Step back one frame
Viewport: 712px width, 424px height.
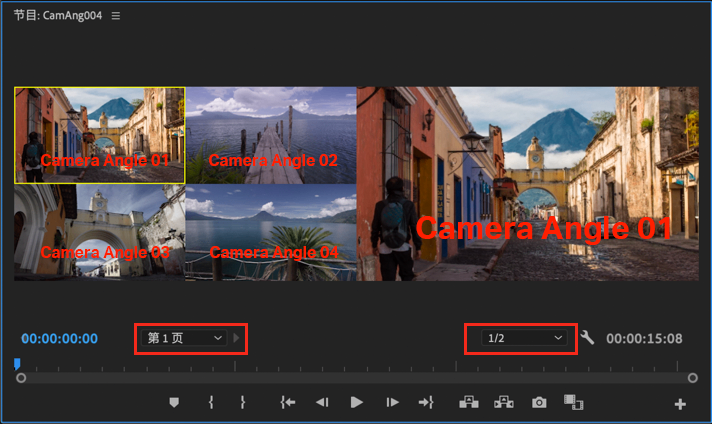322,402
